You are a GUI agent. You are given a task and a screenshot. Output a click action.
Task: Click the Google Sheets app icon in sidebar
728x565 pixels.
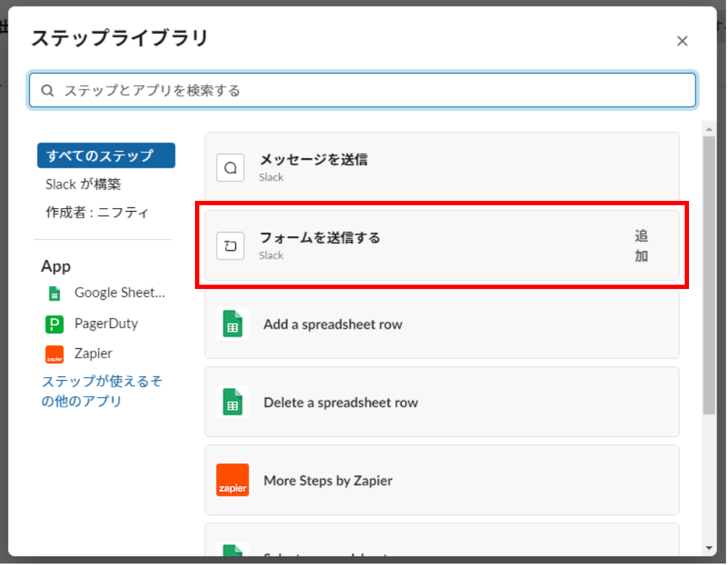tap(54, 293)
